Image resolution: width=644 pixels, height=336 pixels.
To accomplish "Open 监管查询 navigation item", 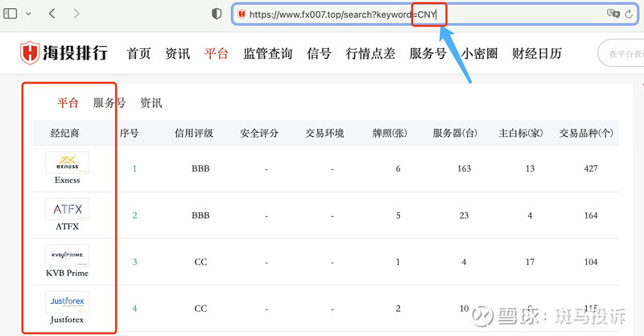I will coord(268,53).
